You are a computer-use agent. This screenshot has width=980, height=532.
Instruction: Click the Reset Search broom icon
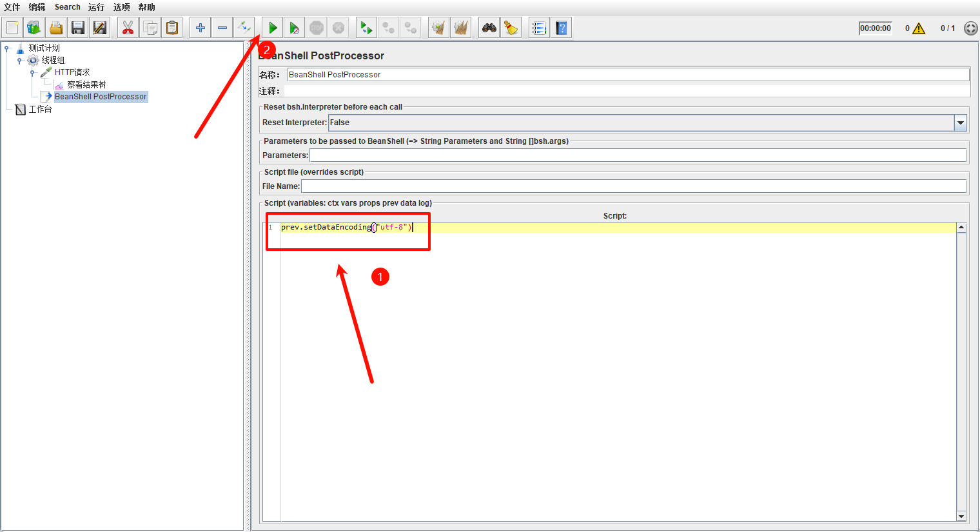(511, 28)
